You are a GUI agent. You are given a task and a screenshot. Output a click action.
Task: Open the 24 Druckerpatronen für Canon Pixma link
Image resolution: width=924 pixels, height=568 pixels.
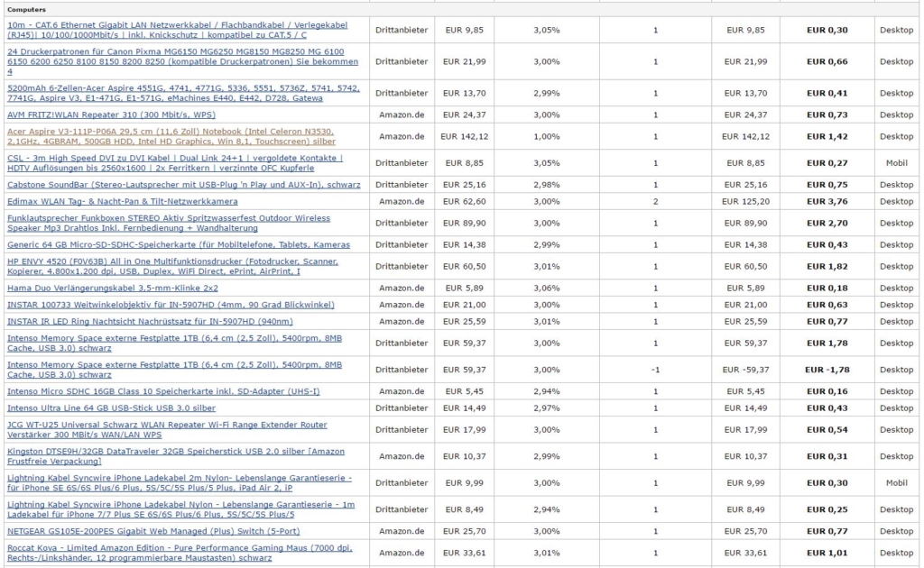pyautogui.click(x=182, y=61)
